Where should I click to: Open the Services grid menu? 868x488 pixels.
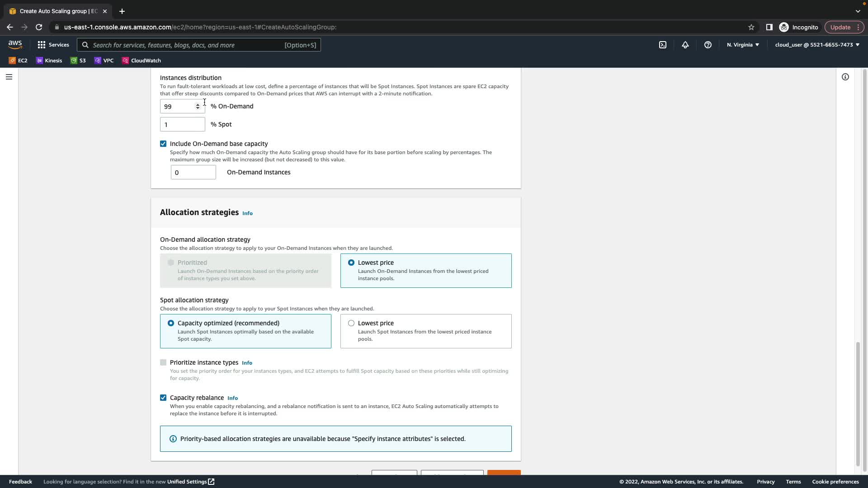[53, 45]
